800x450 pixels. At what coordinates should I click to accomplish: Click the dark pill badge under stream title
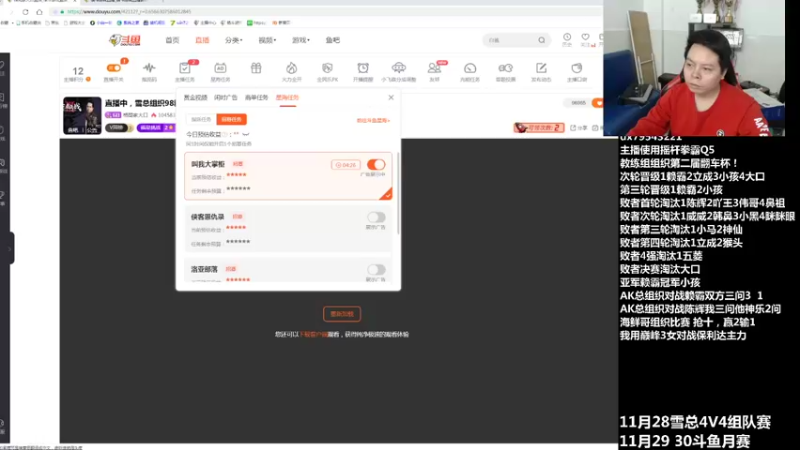pyautogui.click(x=119, y=128)
